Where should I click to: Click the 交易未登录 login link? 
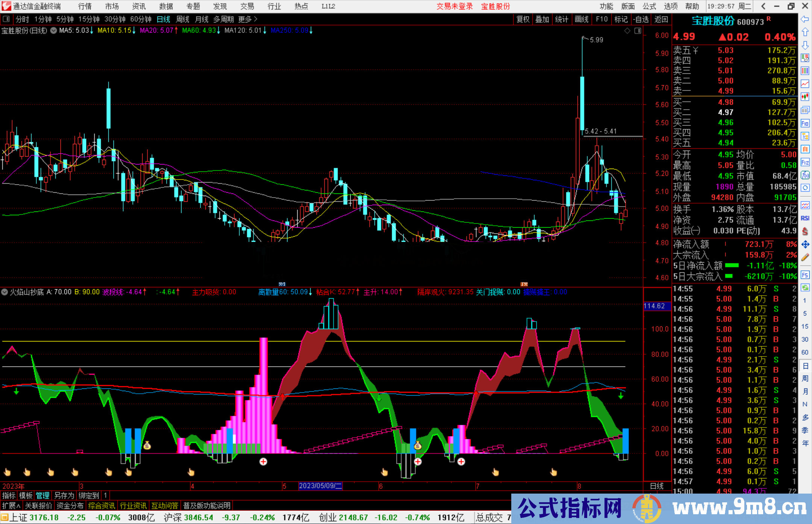pyautogui.click(x=454, y=6)
